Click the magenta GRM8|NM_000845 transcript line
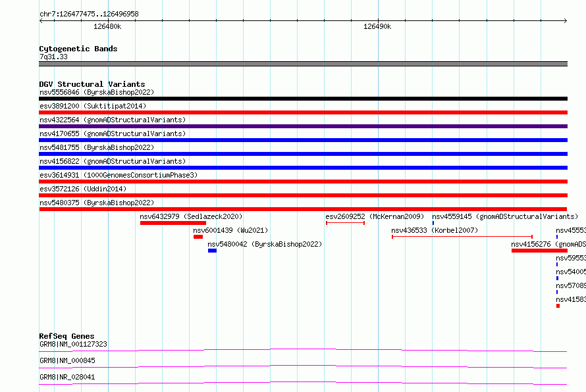Image resolution: width=586 pixels, height=392 pixels. [x=303, y=366]
